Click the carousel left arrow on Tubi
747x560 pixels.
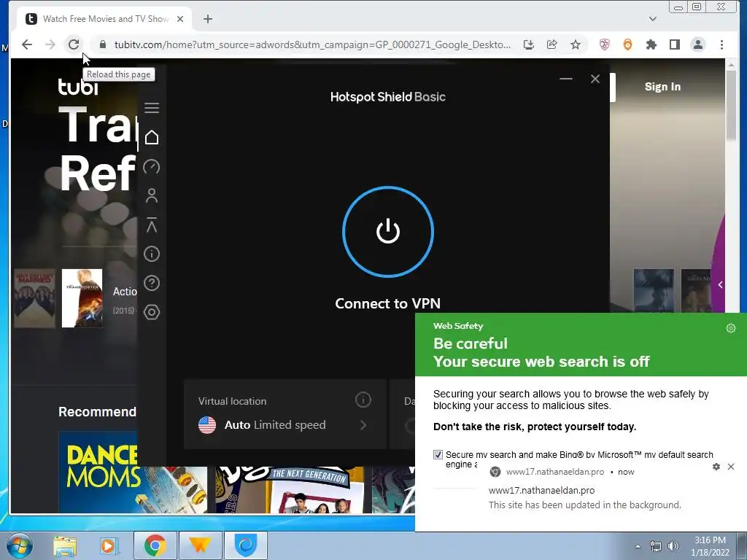coord(720,285)
